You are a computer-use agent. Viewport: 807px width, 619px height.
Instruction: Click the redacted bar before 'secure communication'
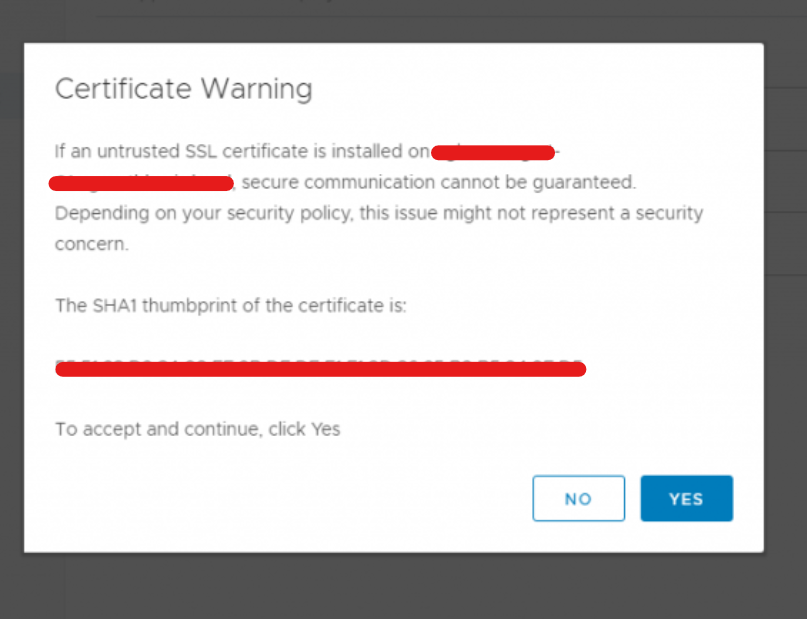(x=141, y=183)
